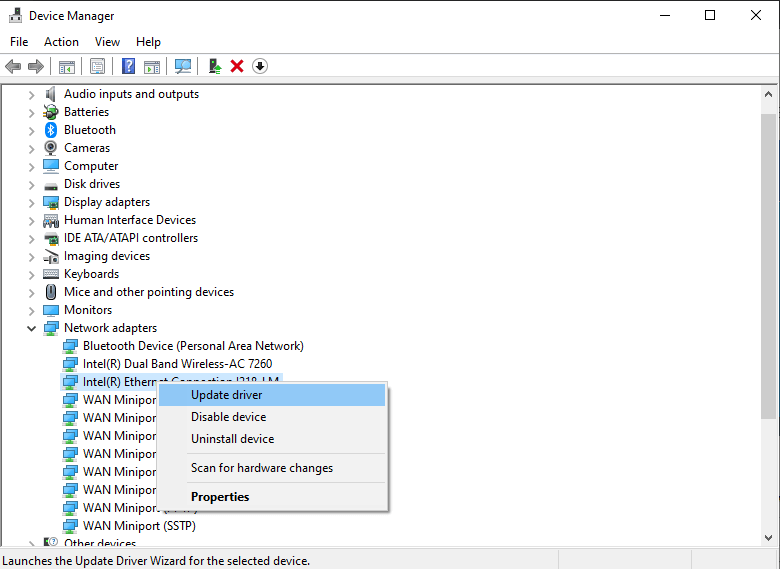Viewport: 780px width, 569px height.
Task: Expand the Keyboards node
Action: [31, 275]
